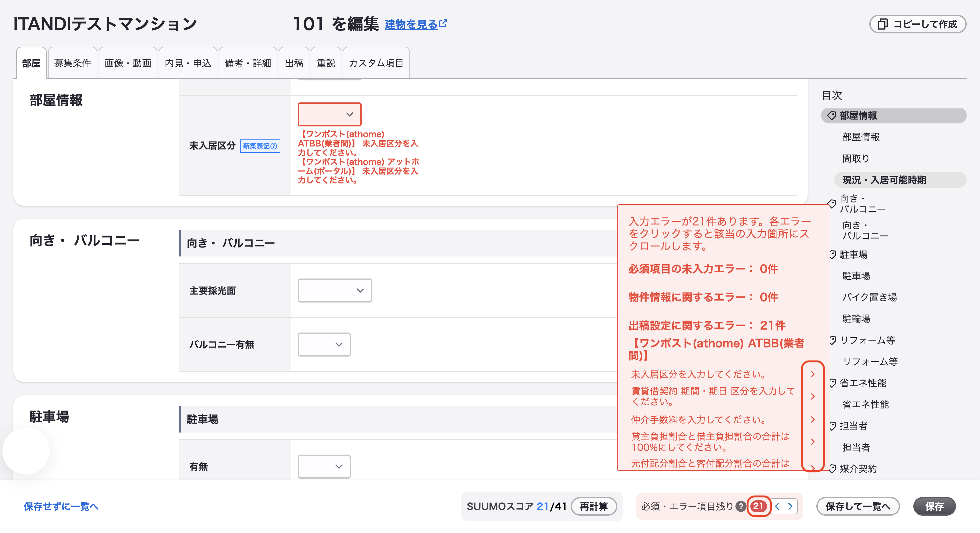Click the highlighted 部屋情報 heading in 目次
980x533 pixels.
click(894, 115)
